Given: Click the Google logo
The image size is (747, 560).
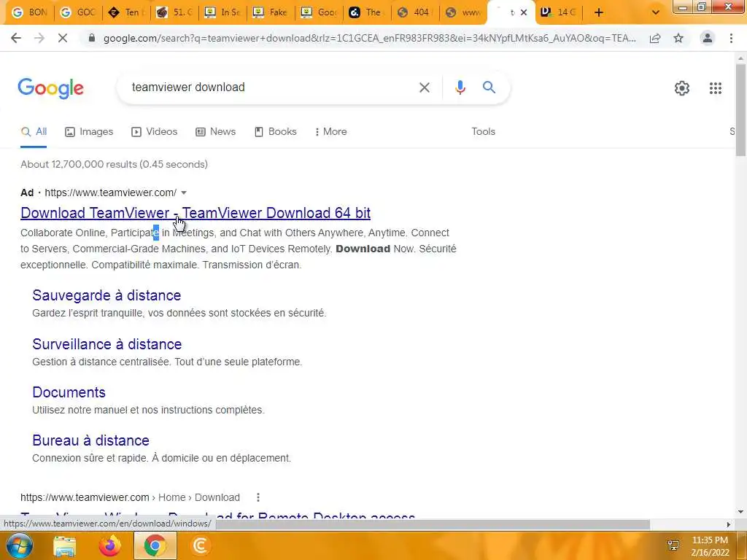Looking at the screenshot, I should pos(51,88).
